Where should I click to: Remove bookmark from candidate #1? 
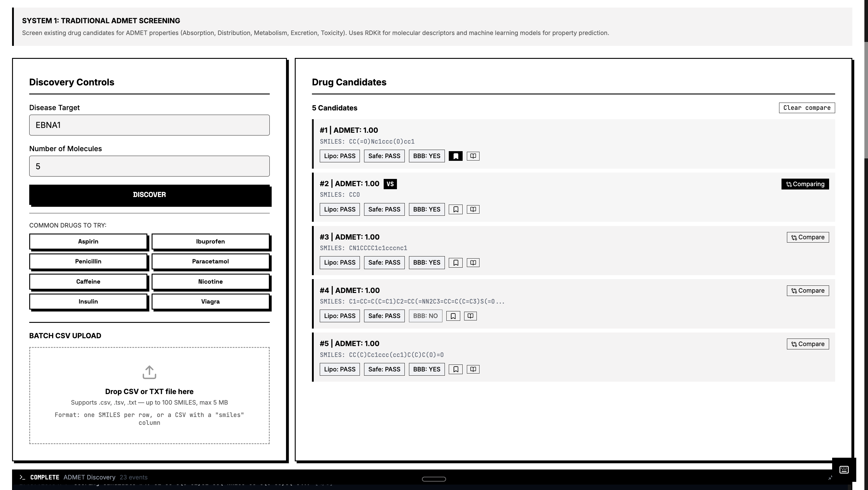[455, 156]
